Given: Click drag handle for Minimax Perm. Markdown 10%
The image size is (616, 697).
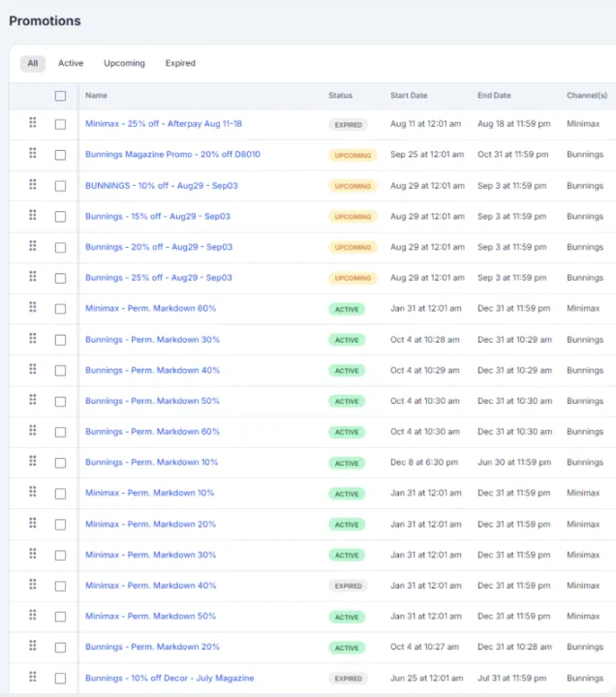Looking at the screenshot, I should pos(33,492).
